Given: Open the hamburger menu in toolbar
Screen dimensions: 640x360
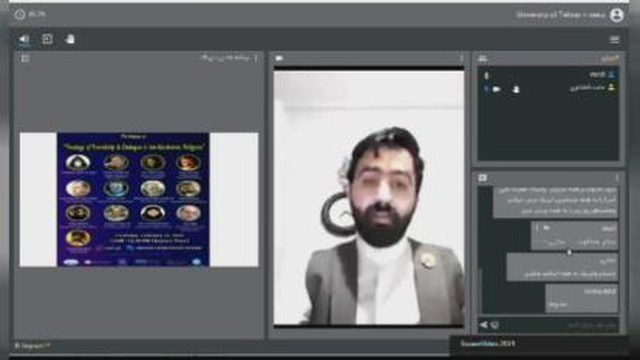Looking at the screenshot, I should pyautogui.click(x=614, y=40).
